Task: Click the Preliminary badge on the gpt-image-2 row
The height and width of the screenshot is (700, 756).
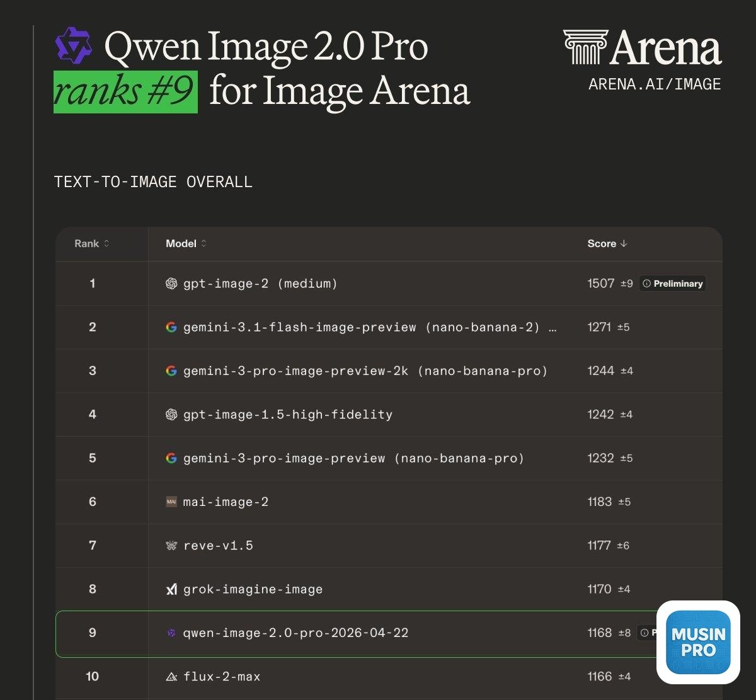Action: tap(672, 284)
